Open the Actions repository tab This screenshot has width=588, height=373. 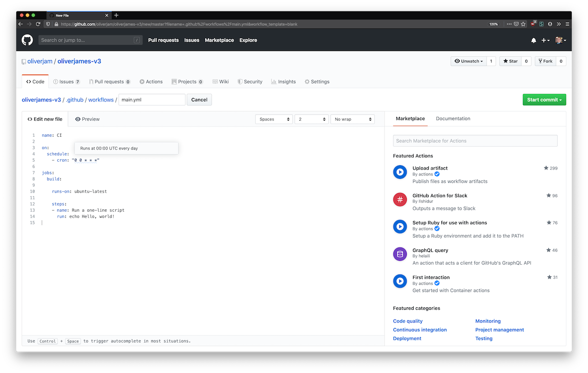point(151,82)
